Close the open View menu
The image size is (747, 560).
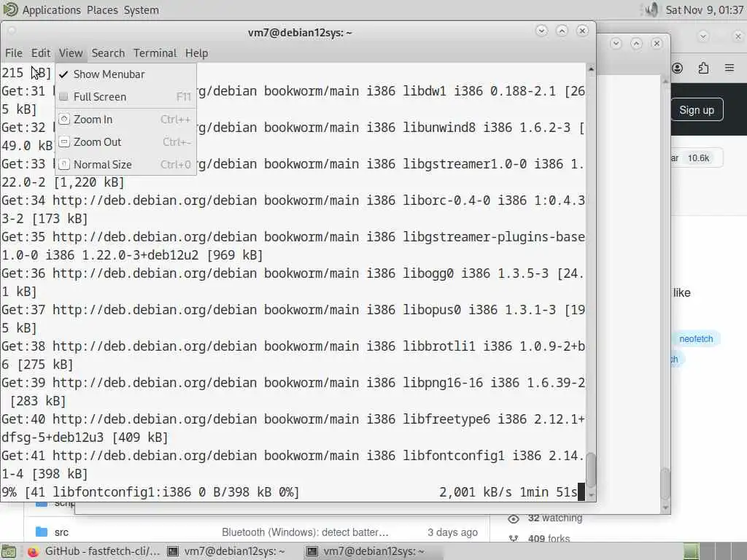click(71, 52)
